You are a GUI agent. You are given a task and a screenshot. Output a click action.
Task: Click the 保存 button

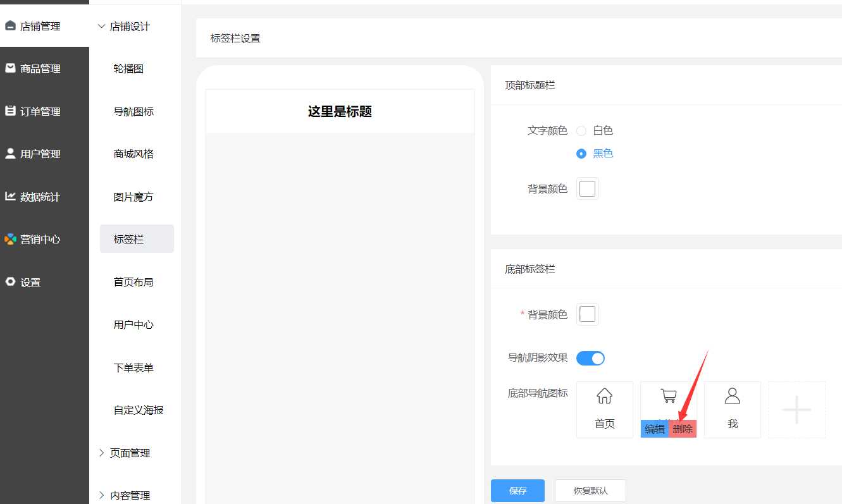coord(517,491)
